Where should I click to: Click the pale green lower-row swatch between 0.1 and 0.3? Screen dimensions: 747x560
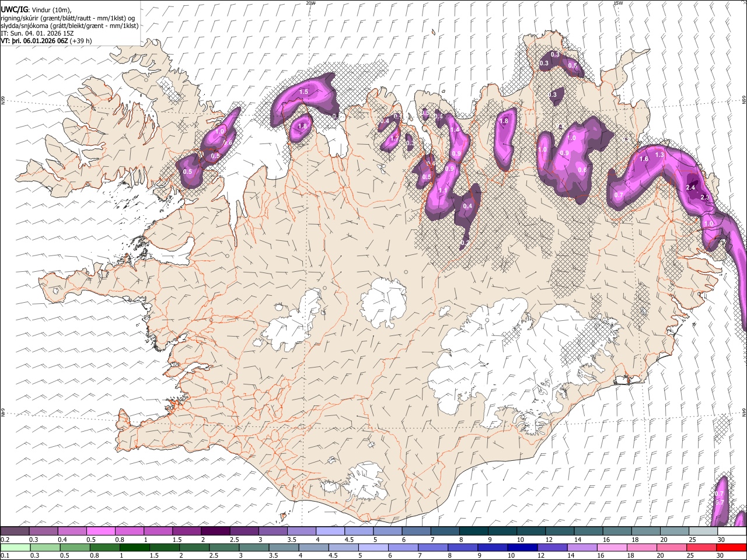(x=15, y=547)
